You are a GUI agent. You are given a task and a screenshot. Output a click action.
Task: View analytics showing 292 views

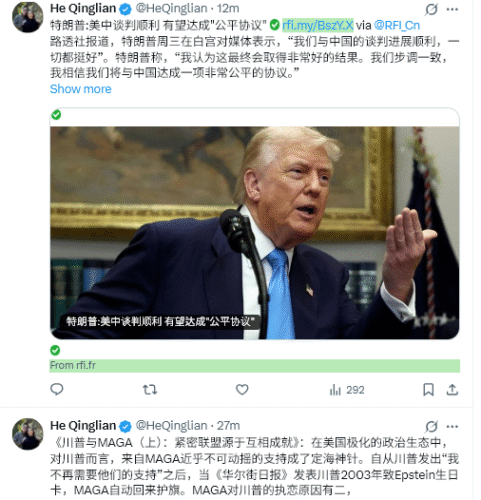pos(347,390)
